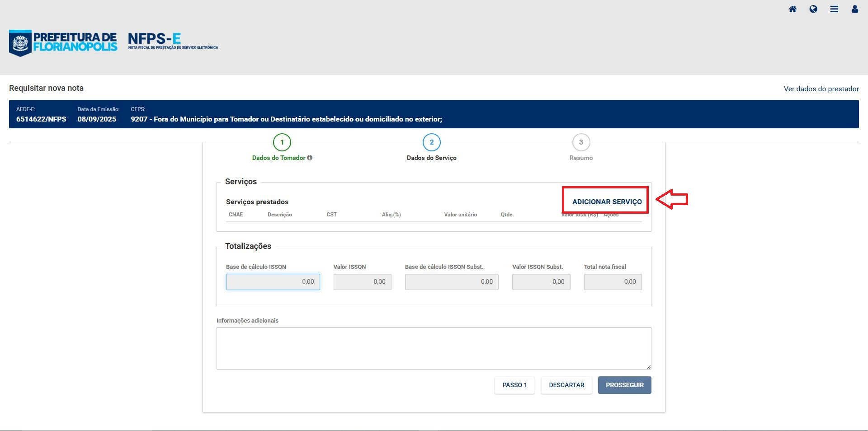
Task: Click the Base de cálculo ISSQN field
Action: [x=273, y=282]
